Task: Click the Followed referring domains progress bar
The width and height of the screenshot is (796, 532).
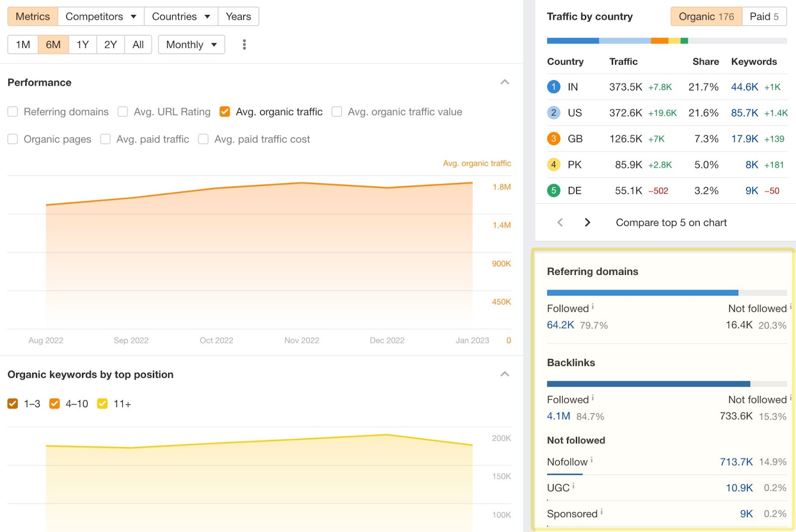Action: [x=642, y=292]
